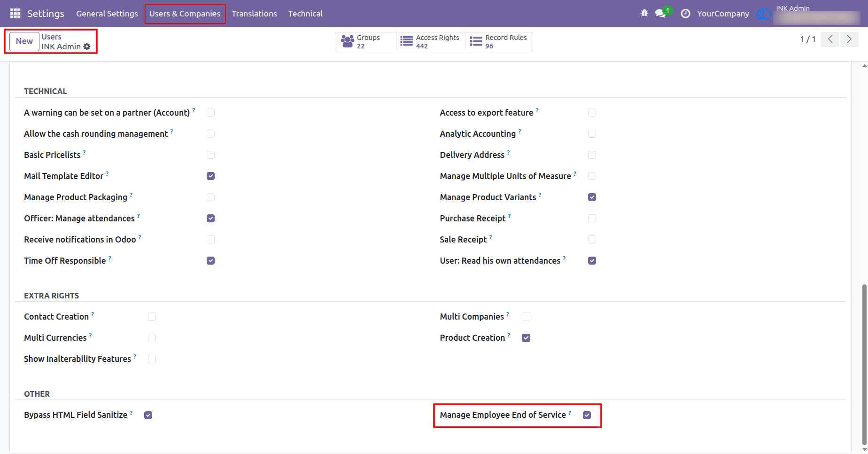Go back to the Users breadcrumb
Image resolution: width=868 pixels, height=454 pixels.
click(52, 37)
